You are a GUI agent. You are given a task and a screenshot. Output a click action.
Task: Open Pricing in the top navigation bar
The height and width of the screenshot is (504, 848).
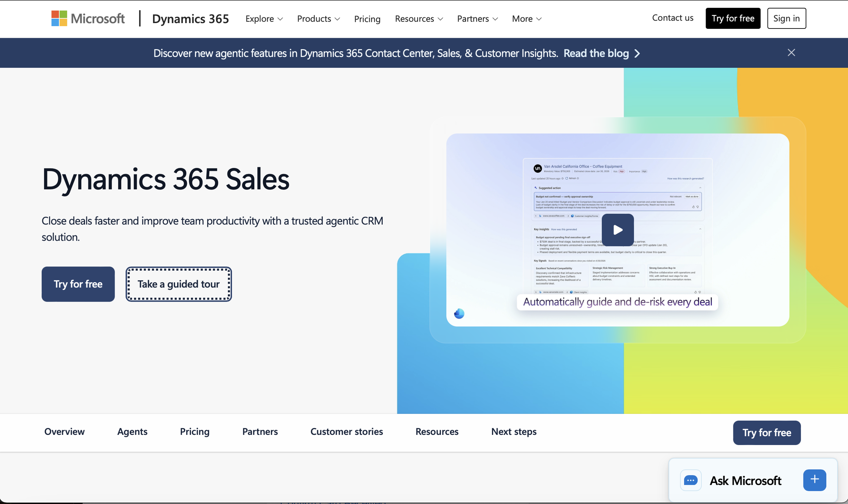coord(367,19)
